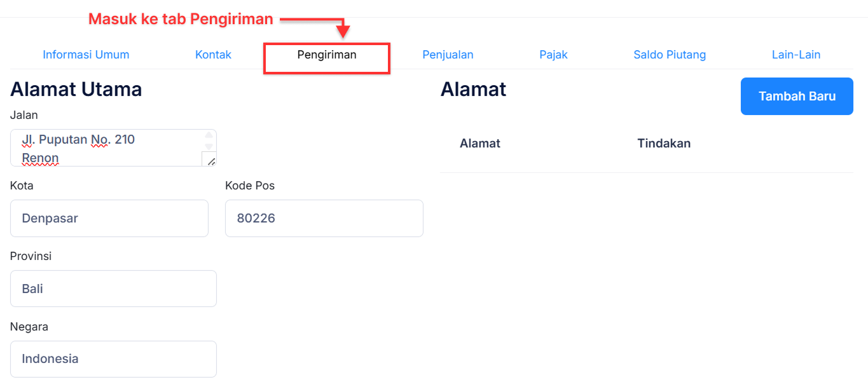Screen dimensions: 868x382
Task: Click the blue Tambah Baru button
Action: click(x=796, y=96)
